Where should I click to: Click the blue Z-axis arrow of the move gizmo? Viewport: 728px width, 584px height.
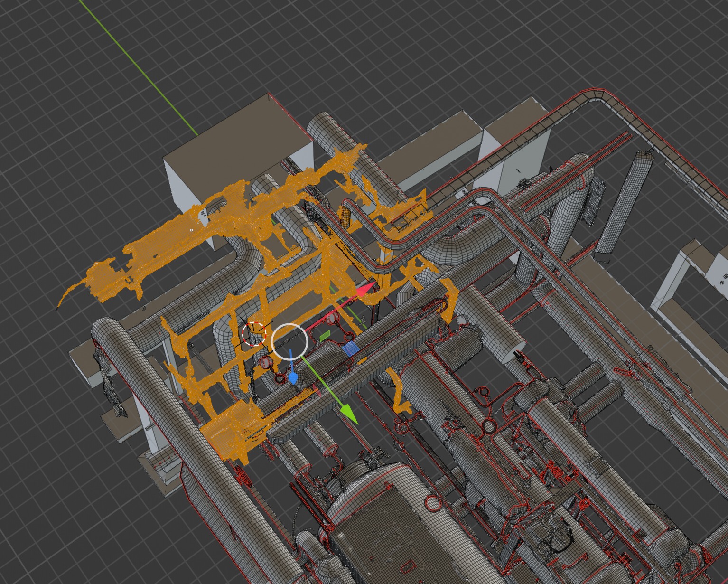pyautogui.click(x=293, y=378)
